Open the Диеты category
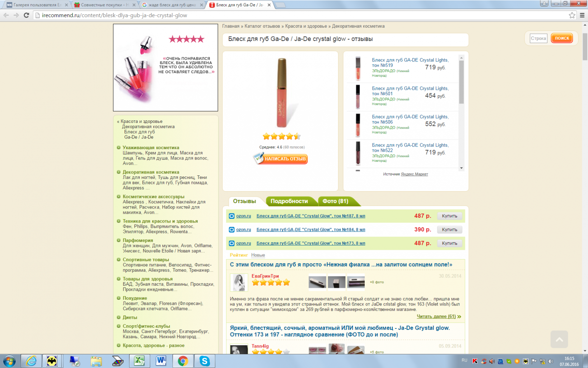This screenshot has width=588, height=368. pos(130,318)
